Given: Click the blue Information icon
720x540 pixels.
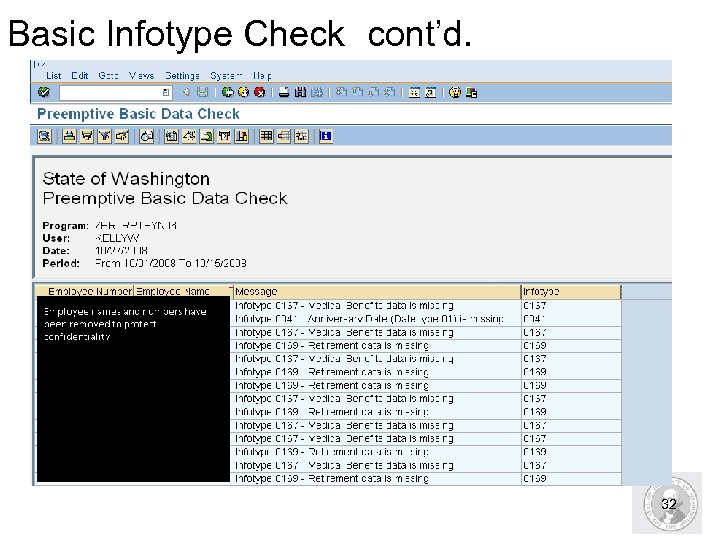Looking at the screenshot, I should pos(326,136).
